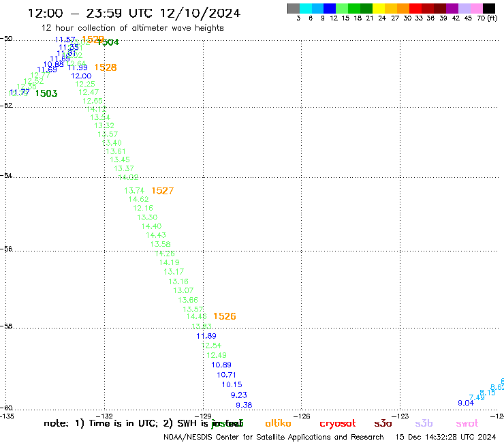Click the blue wave height value 9.04
The width and height of the screenshot is (504, 443).
coord(466,403)
